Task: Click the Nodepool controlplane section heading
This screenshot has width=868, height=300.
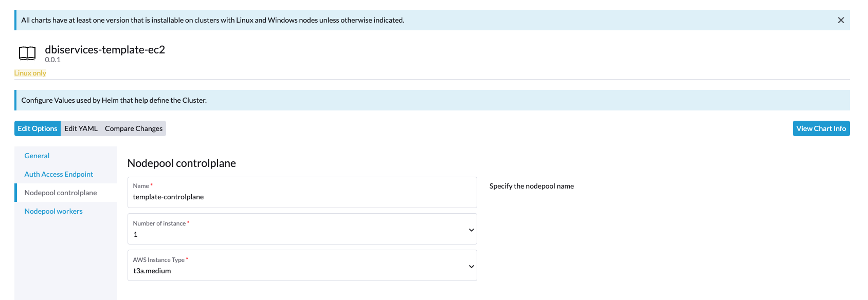Action: [x=182, y=163]
